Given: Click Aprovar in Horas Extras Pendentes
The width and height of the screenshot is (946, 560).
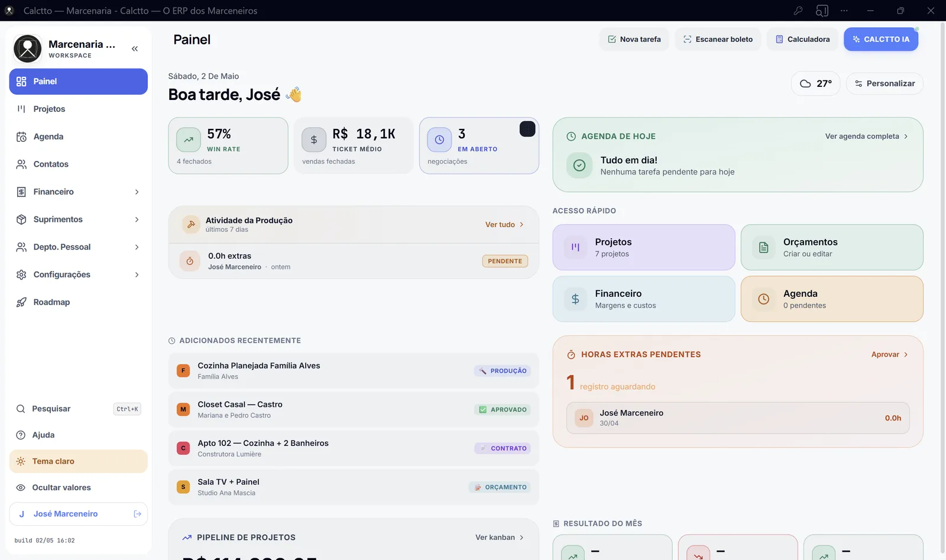Looking at the screenshot, I should point(890,355).
